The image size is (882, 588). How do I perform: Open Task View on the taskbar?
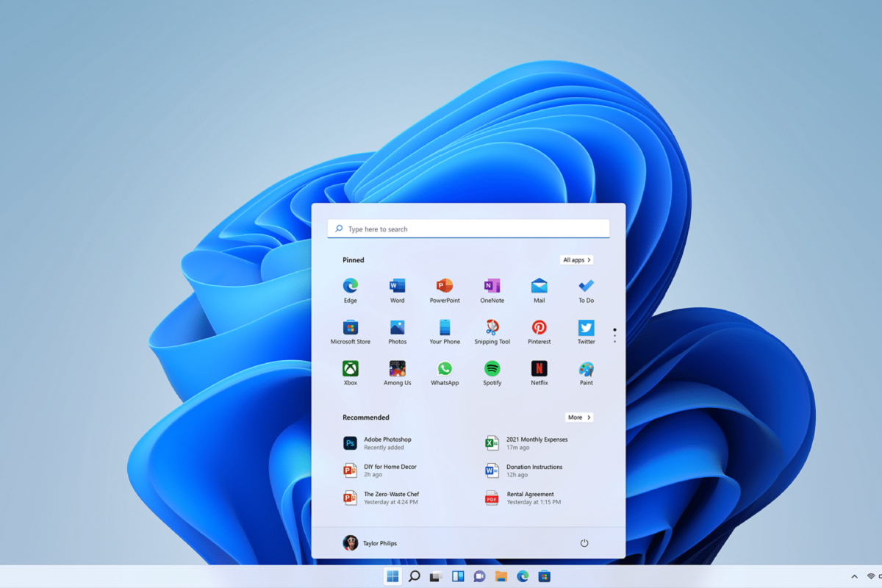coord(436,576)
